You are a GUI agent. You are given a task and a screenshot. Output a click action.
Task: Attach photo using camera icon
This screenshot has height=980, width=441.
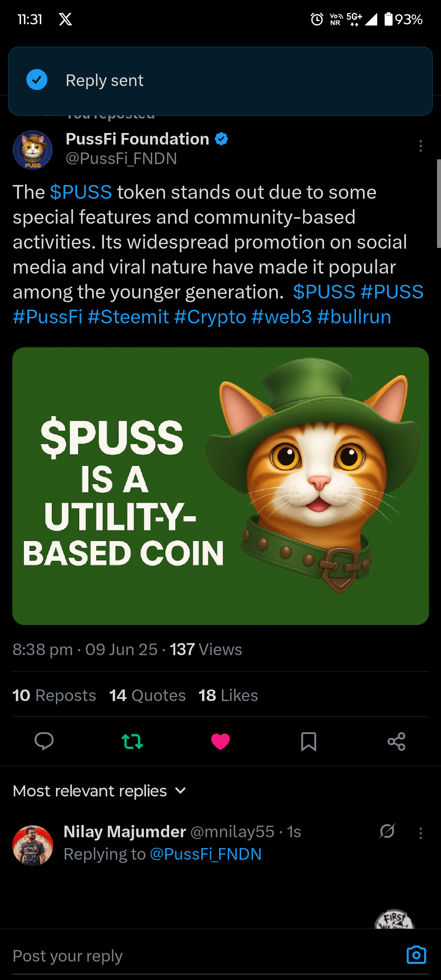coord(416,955)
